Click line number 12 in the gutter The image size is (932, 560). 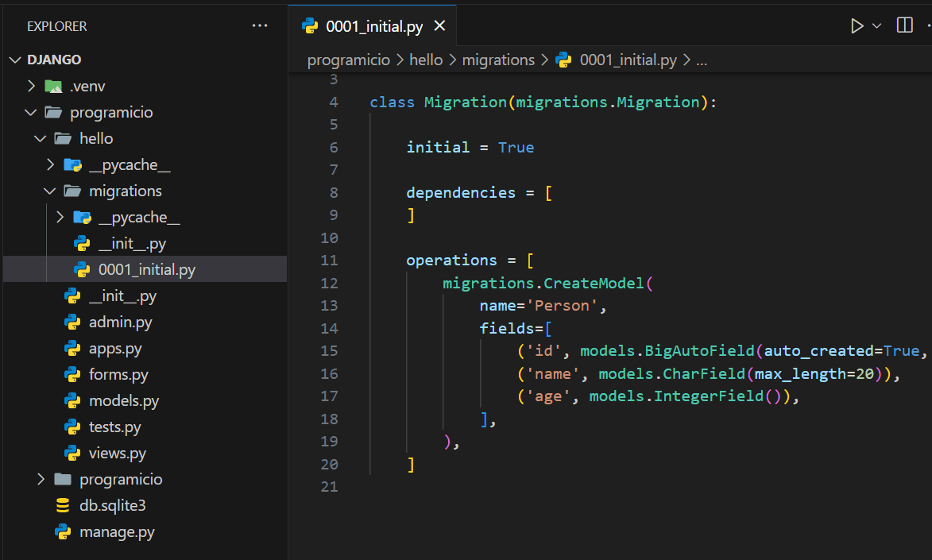[x=329, y=283]
